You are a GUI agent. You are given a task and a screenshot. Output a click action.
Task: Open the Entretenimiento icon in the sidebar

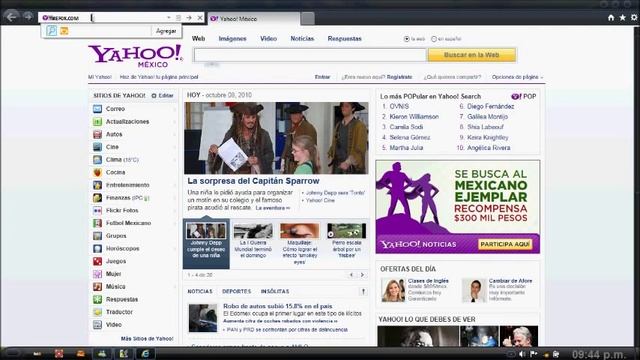(x=97, y=185)
